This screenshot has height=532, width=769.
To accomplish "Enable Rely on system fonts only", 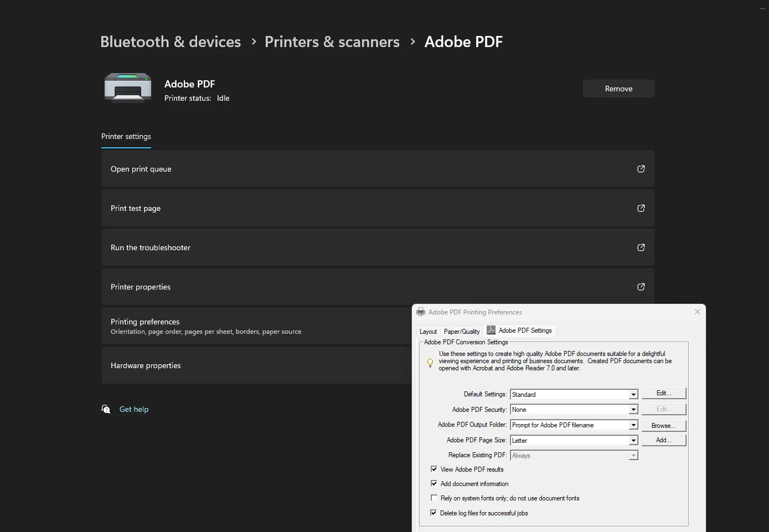I will tap(434, 498).
